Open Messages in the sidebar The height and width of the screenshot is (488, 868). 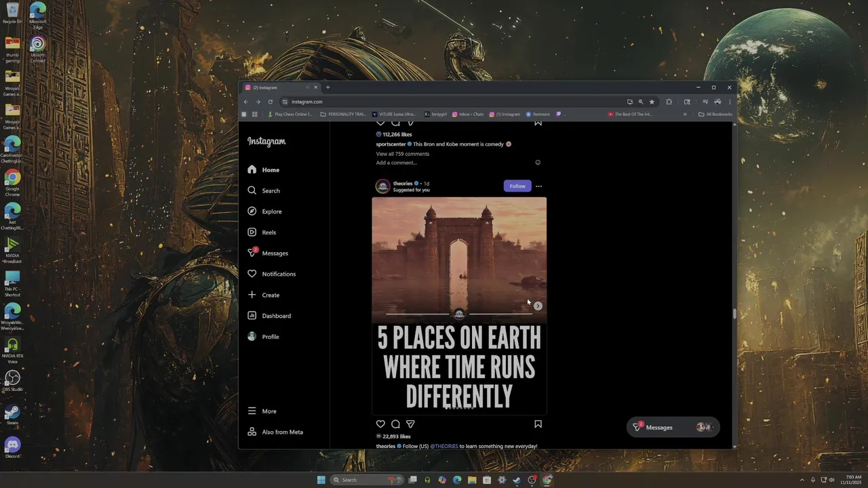click(268, 253)
